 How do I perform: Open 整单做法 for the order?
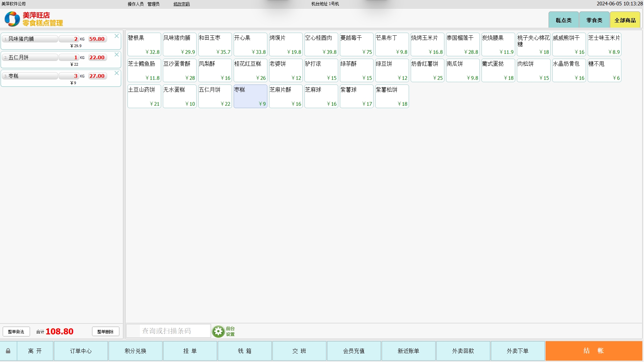16,332
